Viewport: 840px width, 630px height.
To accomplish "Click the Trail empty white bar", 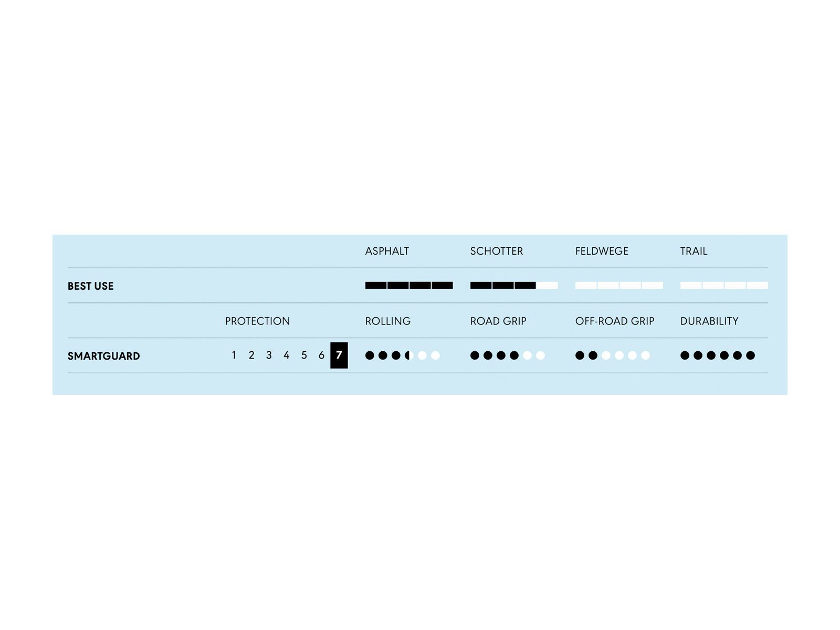I will pyautogui.click(x=723, y=286).
